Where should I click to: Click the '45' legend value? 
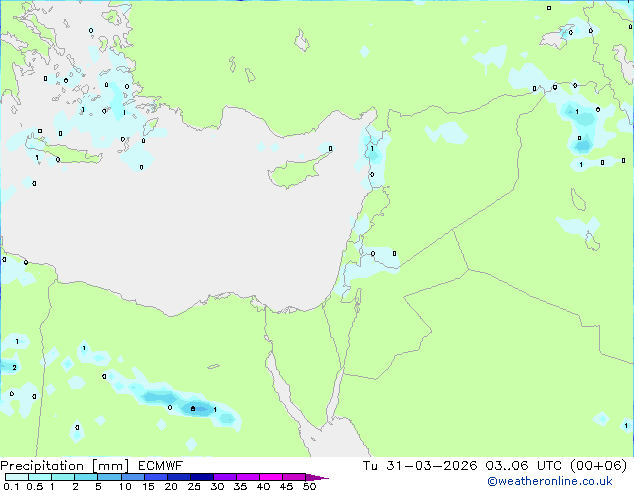[x=286, y=486]
